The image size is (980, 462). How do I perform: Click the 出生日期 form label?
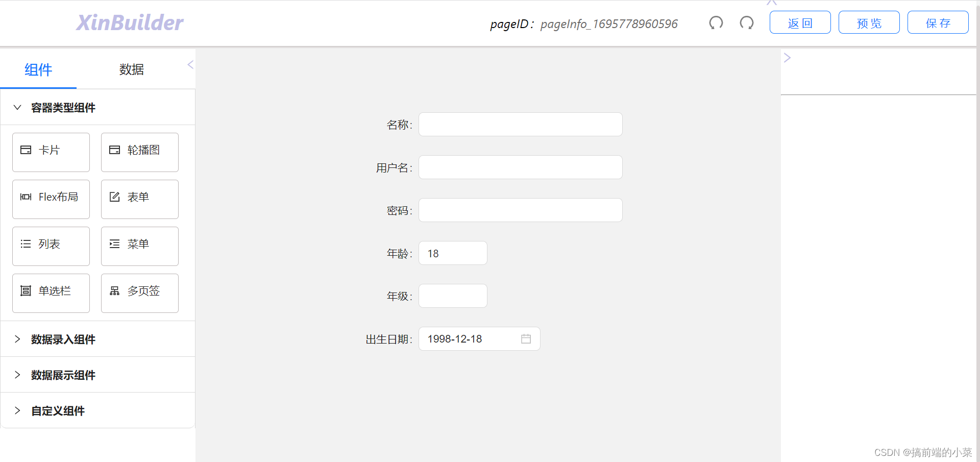(x=389, y=339)
